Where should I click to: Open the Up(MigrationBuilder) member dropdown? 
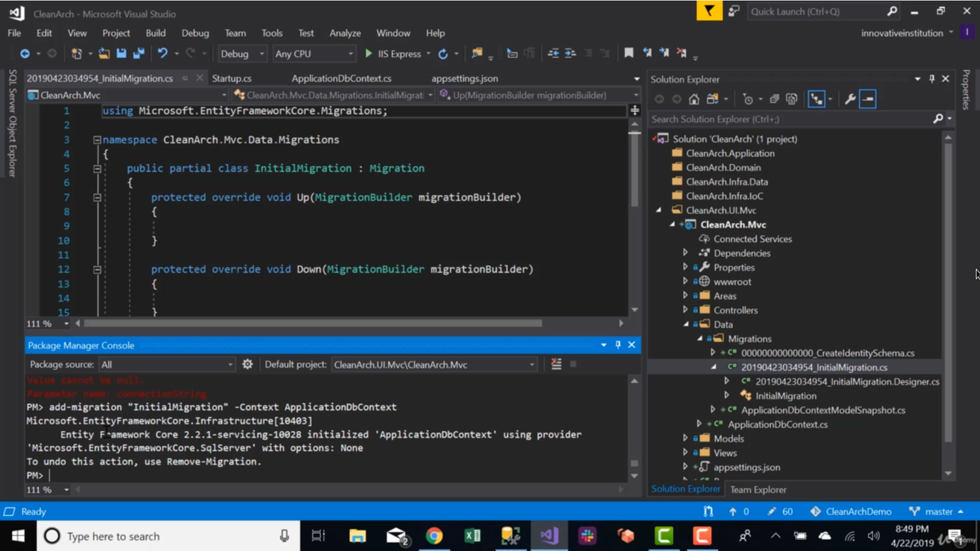pyautogui.click(x=539, y=95)
